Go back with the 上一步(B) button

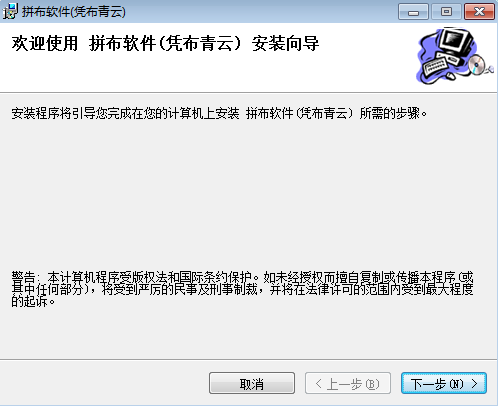[348, 383]
